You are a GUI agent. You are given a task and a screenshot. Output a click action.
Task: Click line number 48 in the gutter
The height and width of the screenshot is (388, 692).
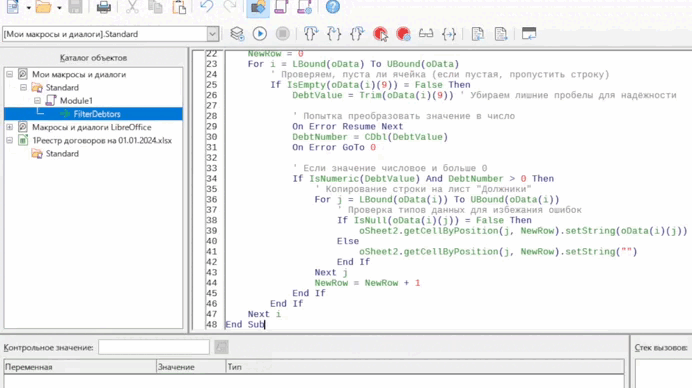pyautogui.click(x=211, y=324)
